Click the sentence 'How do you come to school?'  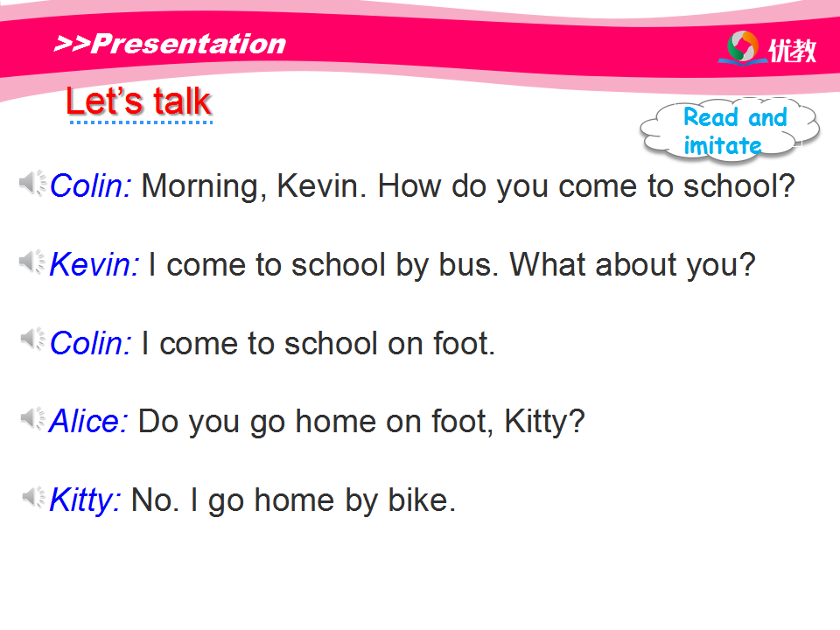click(x=585, y=185)
